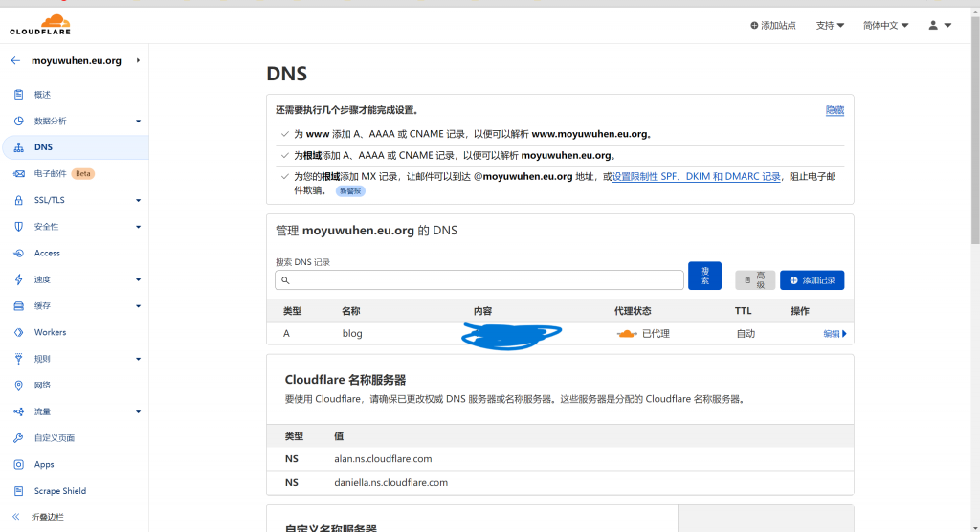Screen dimensions: 980x532
Task: Click the 自动 TTL value
Action: pyautogui.click(x=746, y=334)
